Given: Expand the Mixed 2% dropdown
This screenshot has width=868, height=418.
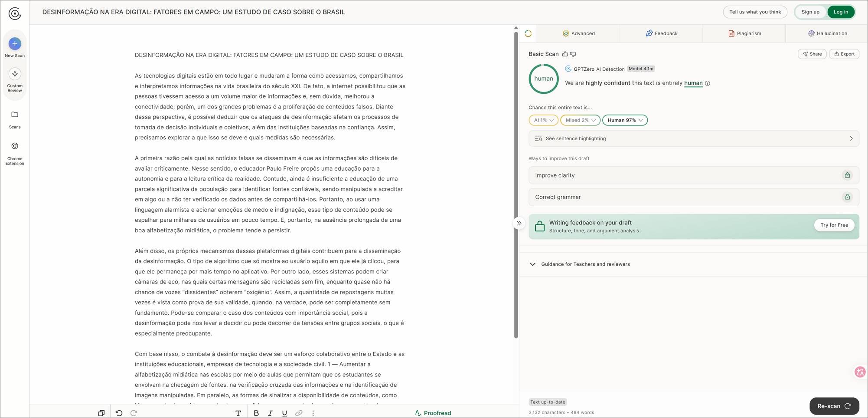Looking at the screenshot, I should point(580,120).
